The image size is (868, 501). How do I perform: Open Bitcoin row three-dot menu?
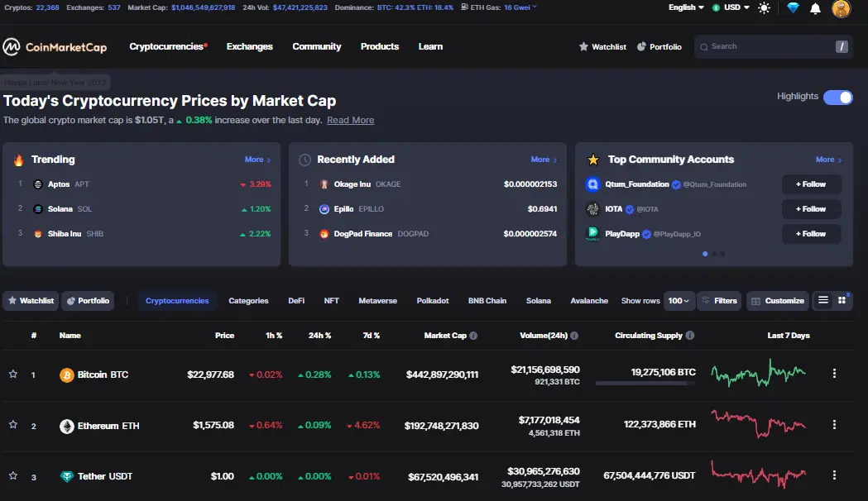834,373
